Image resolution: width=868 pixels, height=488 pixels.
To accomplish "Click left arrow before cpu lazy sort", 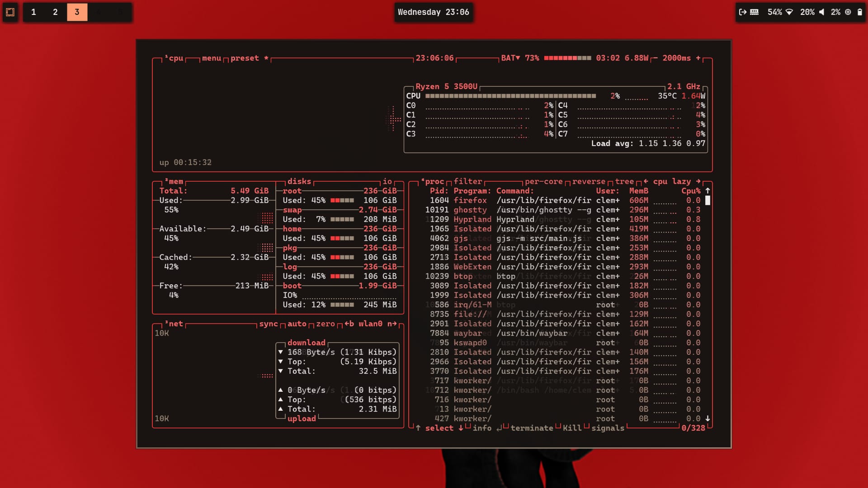I will [646, 181].
